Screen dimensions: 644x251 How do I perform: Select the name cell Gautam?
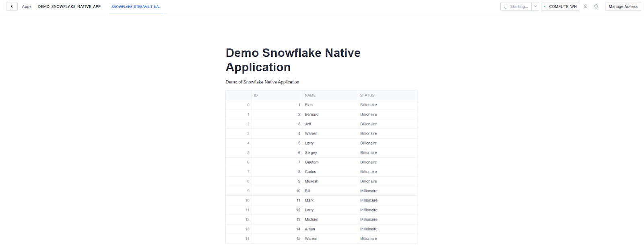(330, 162)
